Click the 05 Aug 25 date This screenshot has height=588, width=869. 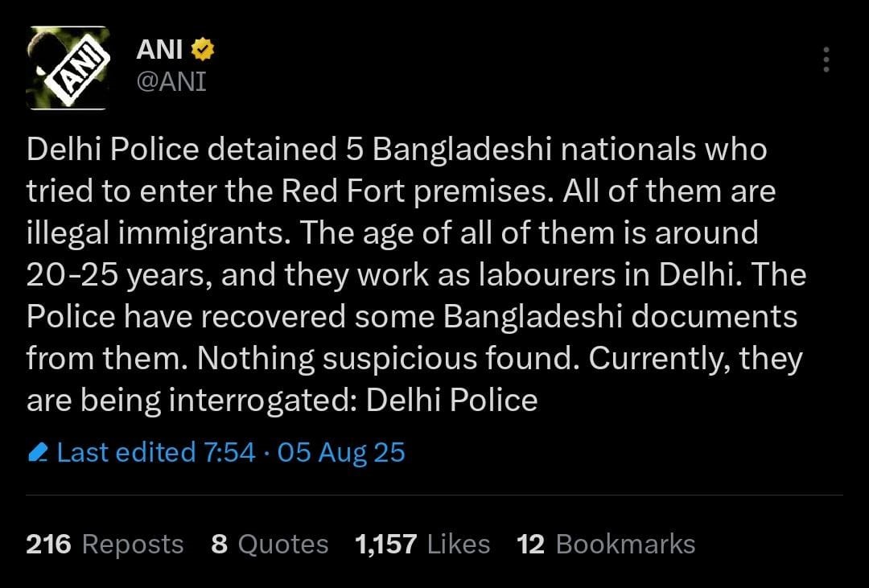pos(341,452)
